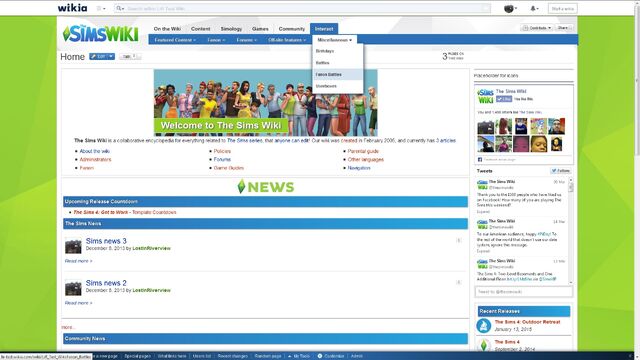
Task: Open the Edit button arrow dropdown
Action: (x=111, y=56)
